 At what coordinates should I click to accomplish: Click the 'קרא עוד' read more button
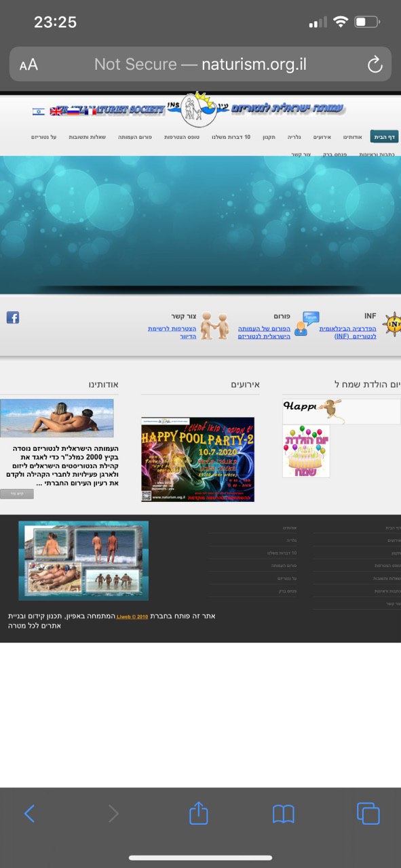pos(17,494)
